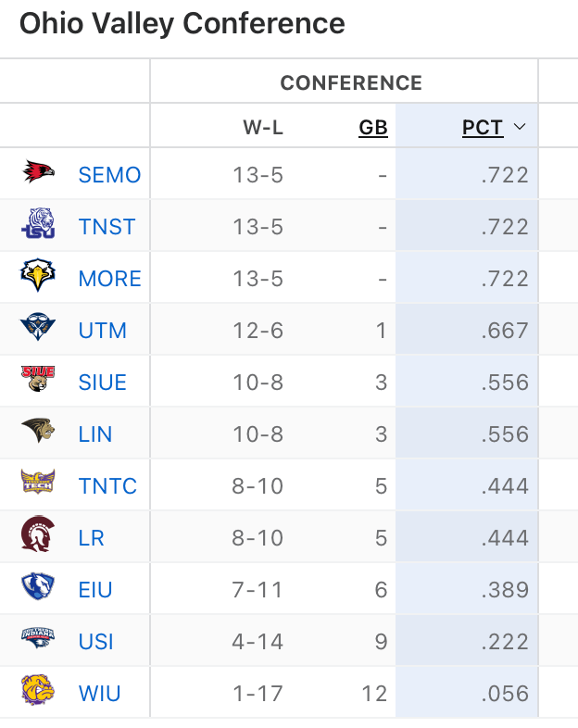
Task: Click the Western Illinois bulldog logo
Action: tap(38, 692)
